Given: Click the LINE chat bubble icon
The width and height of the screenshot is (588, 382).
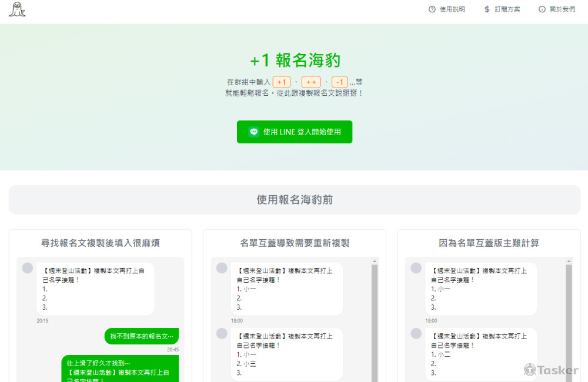Looking at the screenshot, I should [x=254, y=132].
